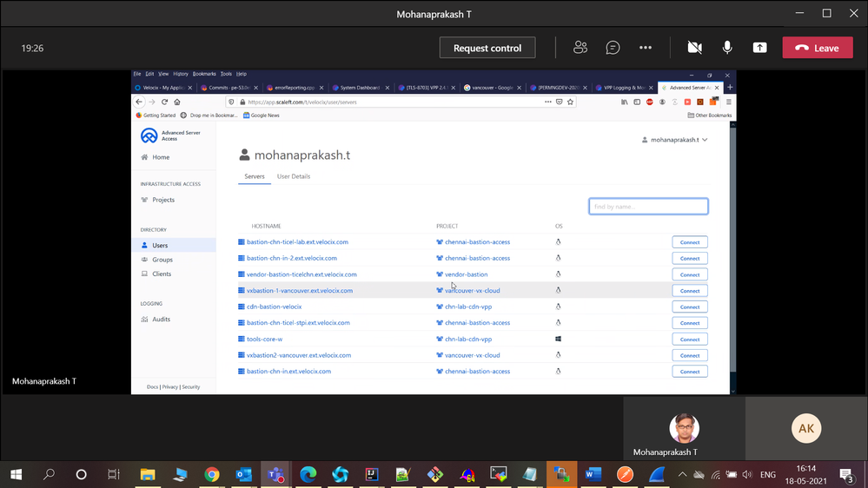
Task: Select the AK participant avatar
Action: click(x=806, y=428)
